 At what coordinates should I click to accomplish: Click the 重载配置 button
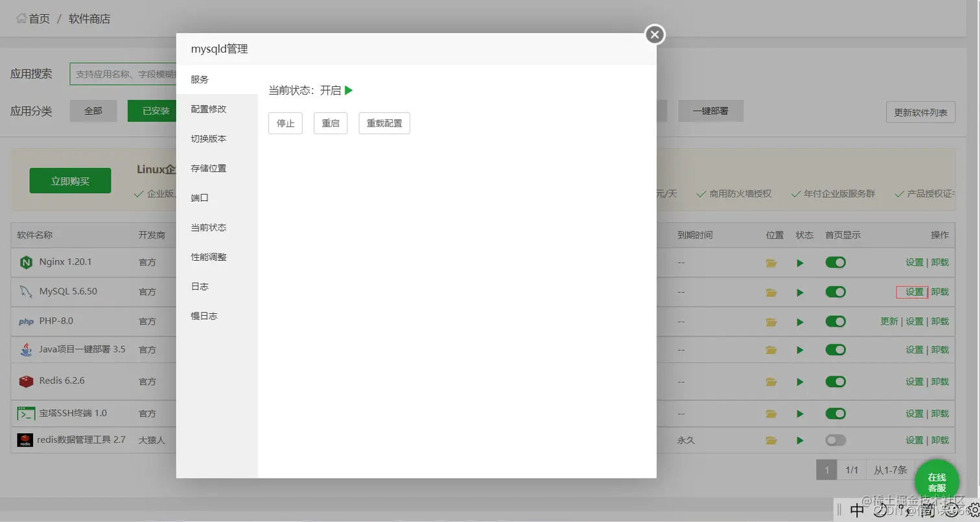pyautogui.click(x=384, y=123)
